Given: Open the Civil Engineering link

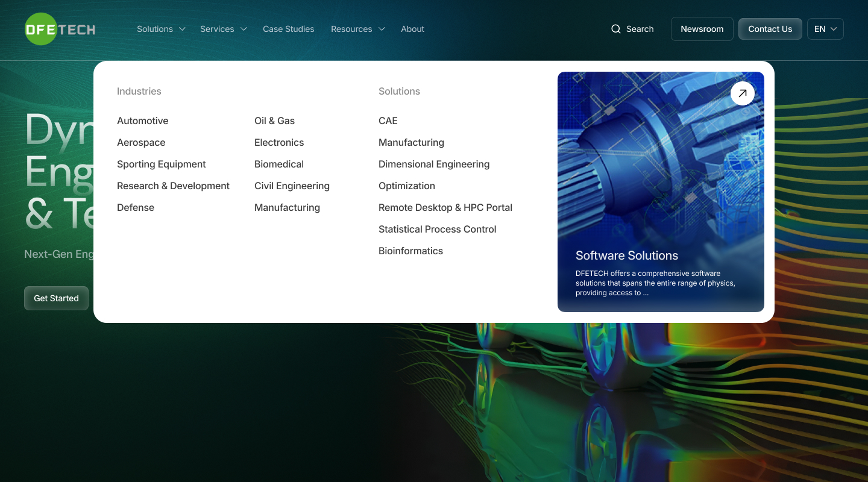Looking at the screenshot, I should point(292,186).
